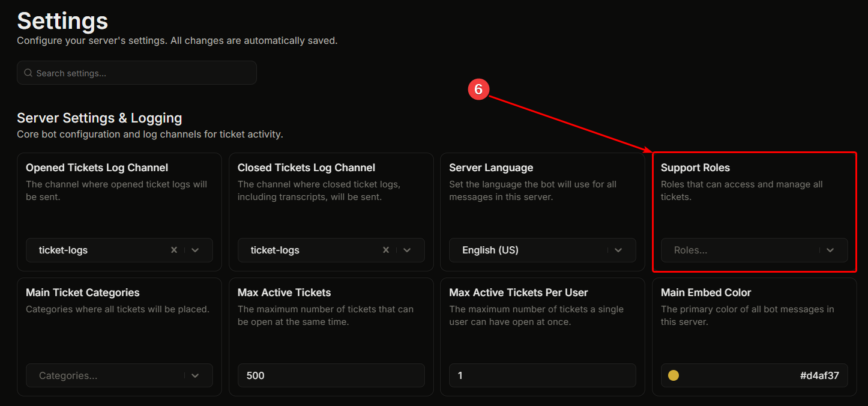
Task: Expand the Opened Tickets Log Channel chevron
Action: coord(195,250)
